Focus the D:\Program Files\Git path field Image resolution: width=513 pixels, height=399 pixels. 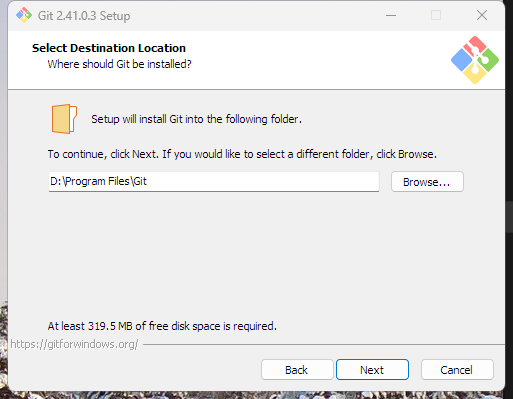pos(214,182)
